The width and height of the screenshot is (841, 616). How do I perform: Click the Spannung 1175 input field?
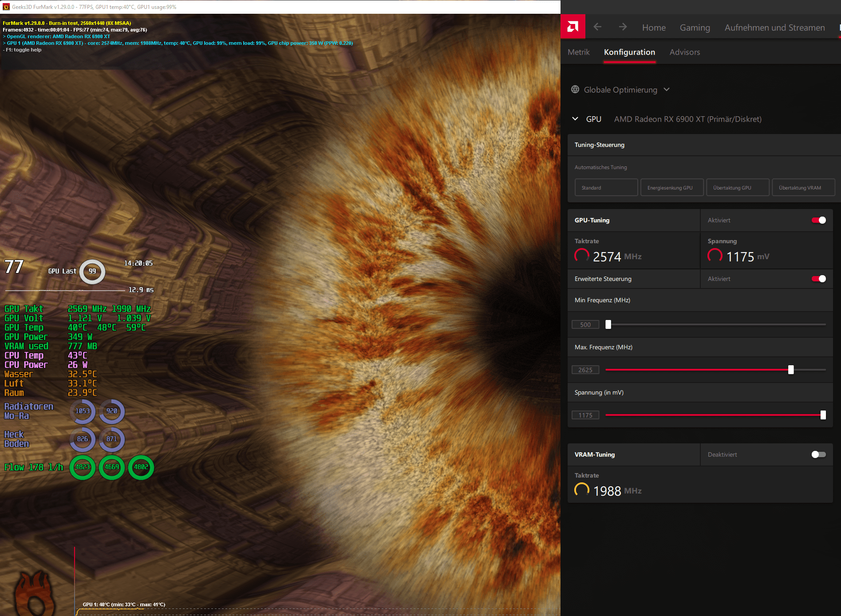[x=585, y=415]
